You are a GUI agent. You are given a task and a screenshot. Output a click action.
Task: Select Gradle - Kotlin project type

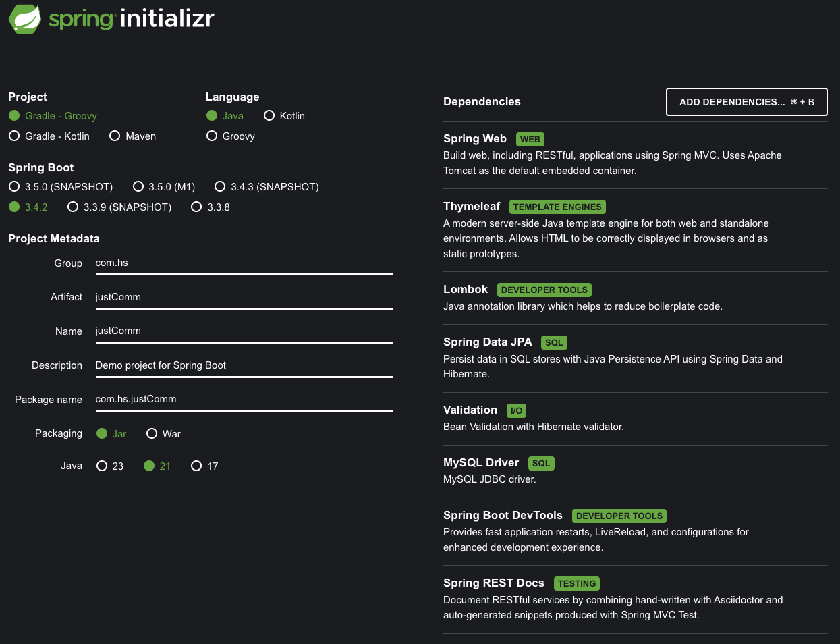[49, 136]
